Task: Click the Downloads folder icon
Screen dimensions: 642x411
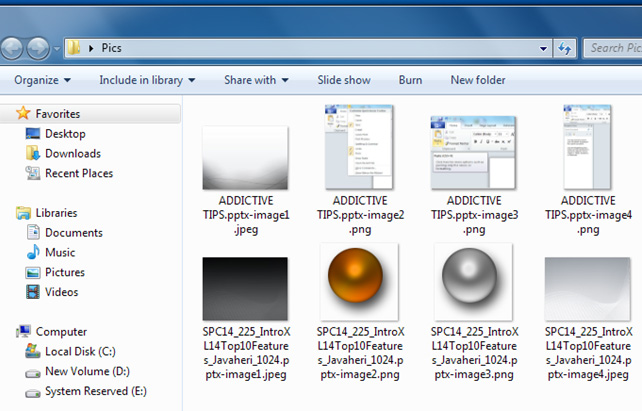Action: click(33, 153)
